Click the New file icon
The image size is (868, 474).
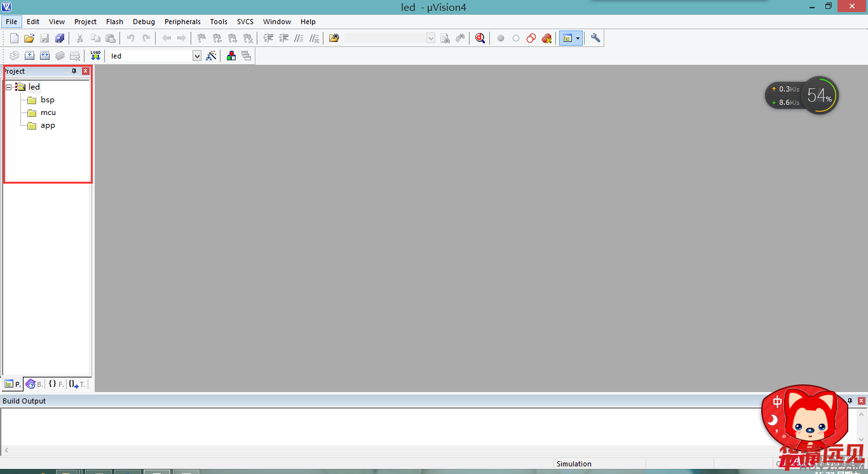pos(14,38)
